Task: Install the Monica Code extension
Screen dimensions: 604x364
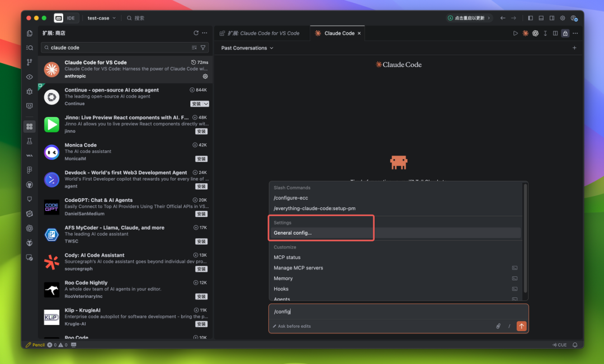Action: coord(201,159)
